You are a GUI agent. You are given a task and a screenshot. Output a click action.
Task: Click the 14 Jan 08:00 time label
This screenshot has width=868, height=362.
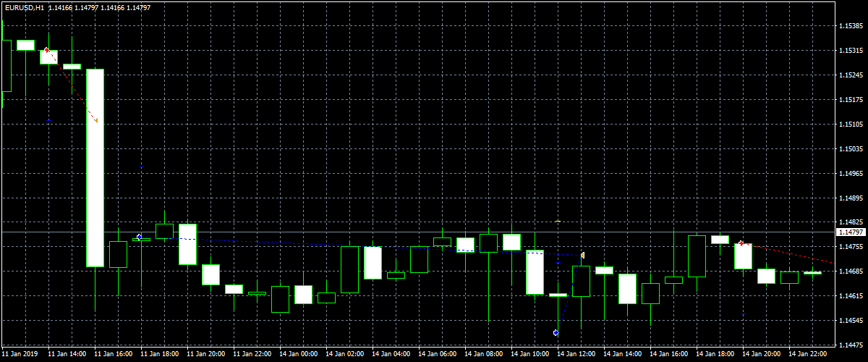(484, 355)
